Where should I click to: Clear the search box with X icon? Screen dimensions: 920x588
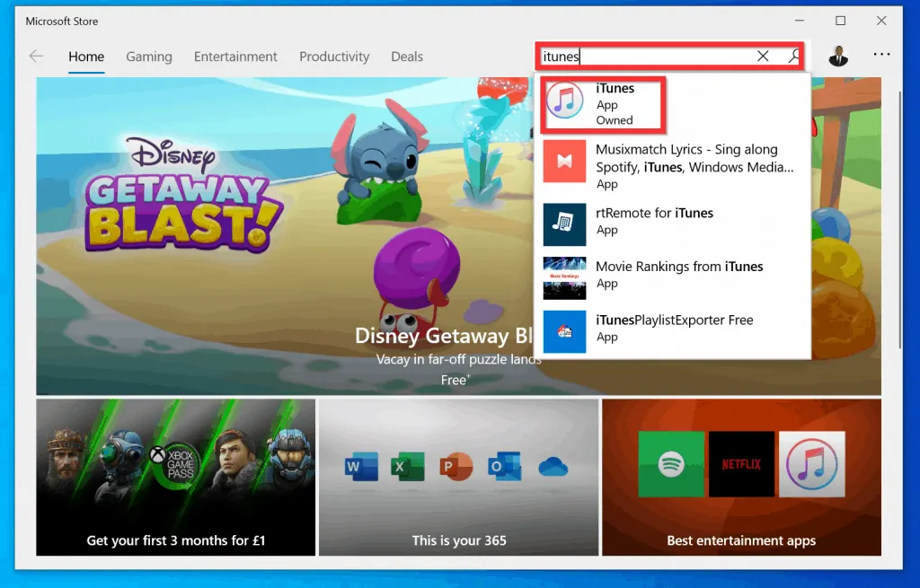pyautogui.click(x=763, y=56)
